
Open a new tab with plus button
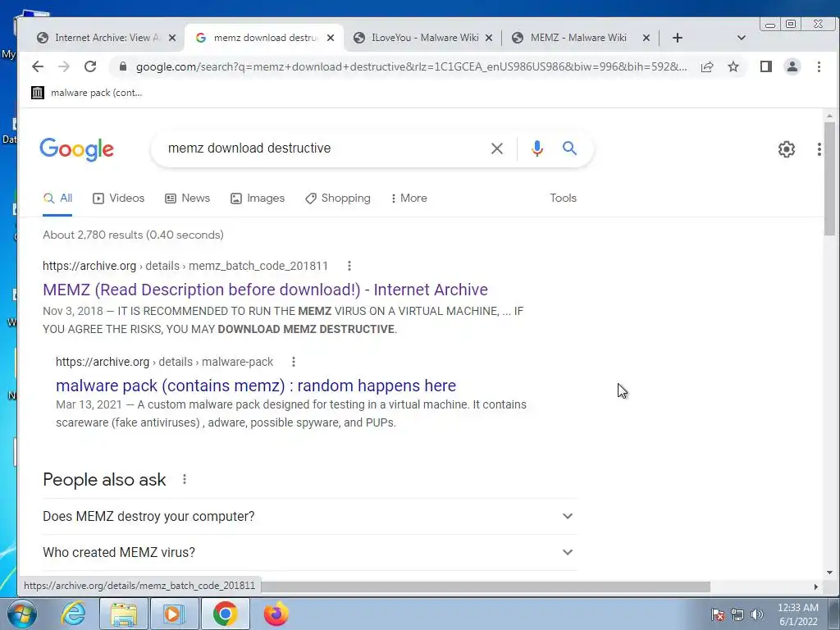(677, 38)
